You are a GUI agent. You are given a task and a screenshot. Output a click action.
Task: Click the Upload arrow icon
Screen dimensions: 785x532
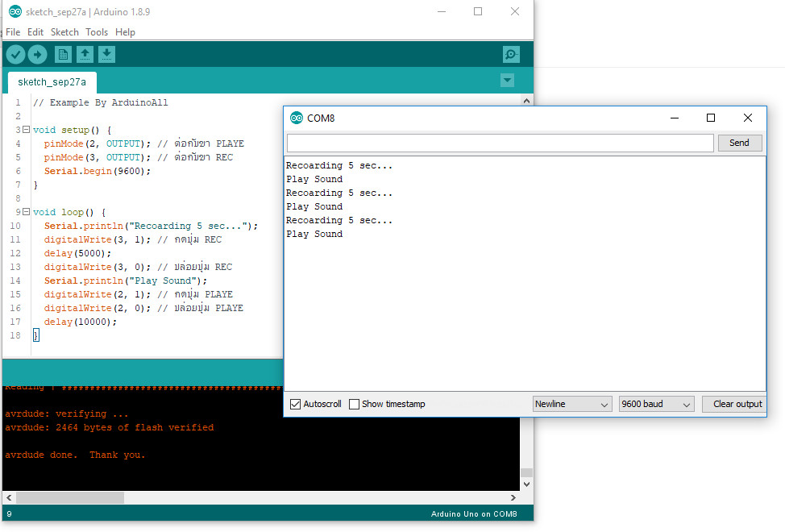38,55
